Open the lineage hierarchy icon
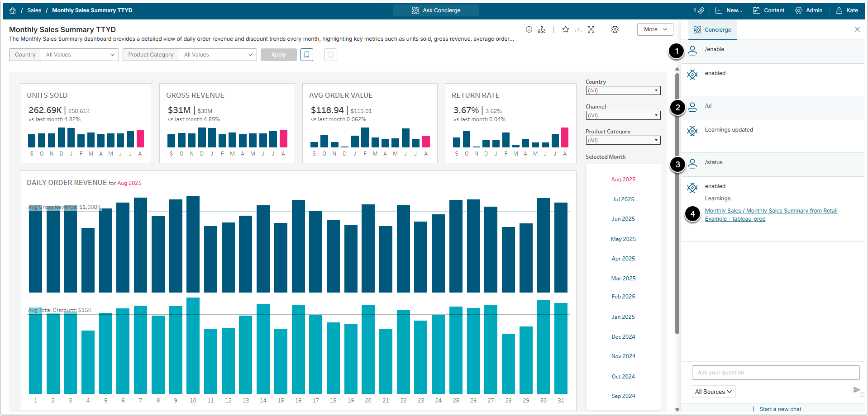This screenshot has height=416, width=868. (x=542, y=29)
